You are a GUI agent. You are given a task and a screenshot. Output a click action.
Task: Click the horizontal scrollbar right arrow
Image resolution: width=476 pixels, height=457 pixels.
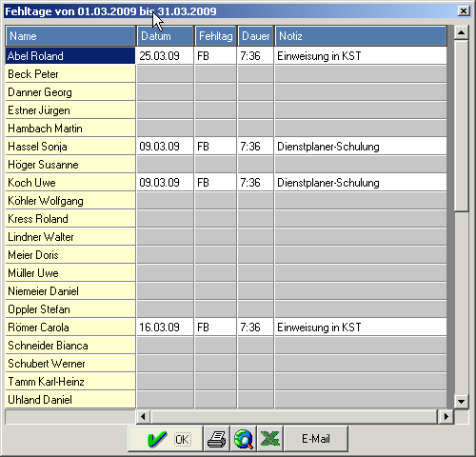pyautogui.click(x=446, y=416)
